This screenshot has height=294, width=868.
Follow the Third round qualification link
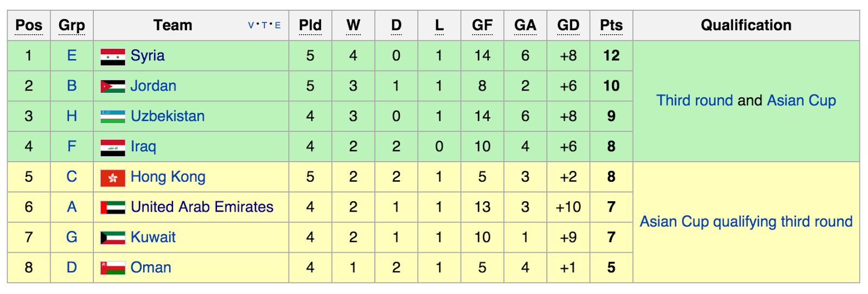694,100
